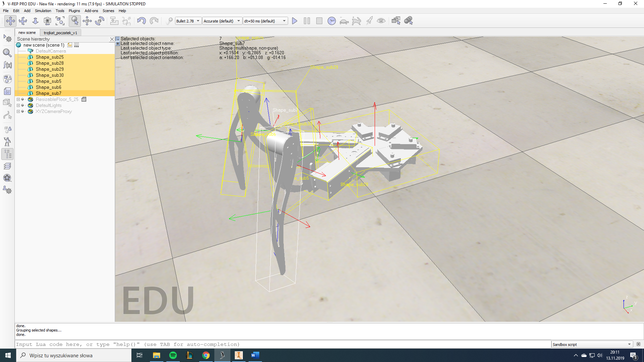Open the video recorder film-reel icon
The image size is (644, 362).
[7, 178]
